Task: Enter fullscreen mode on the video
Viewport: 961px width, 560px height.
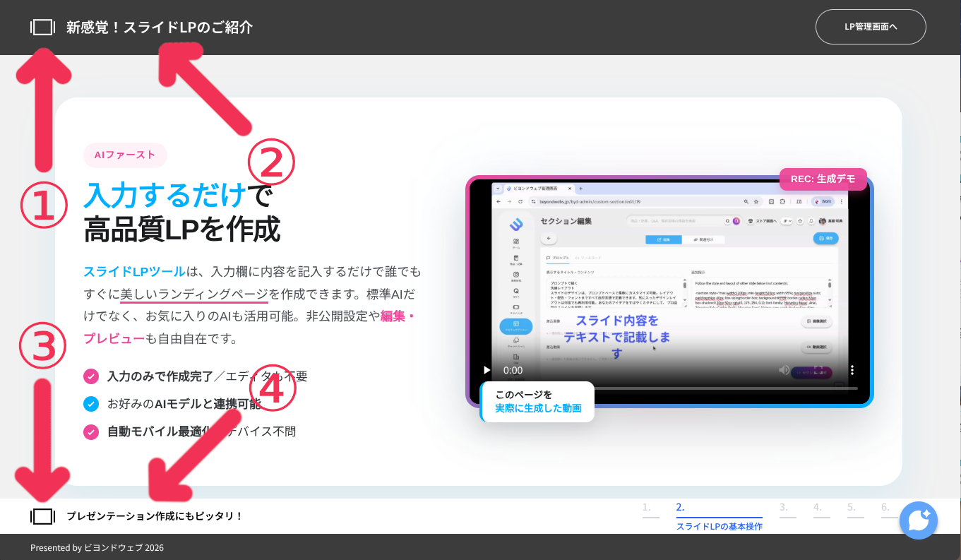Action: [x=818, y=370]
